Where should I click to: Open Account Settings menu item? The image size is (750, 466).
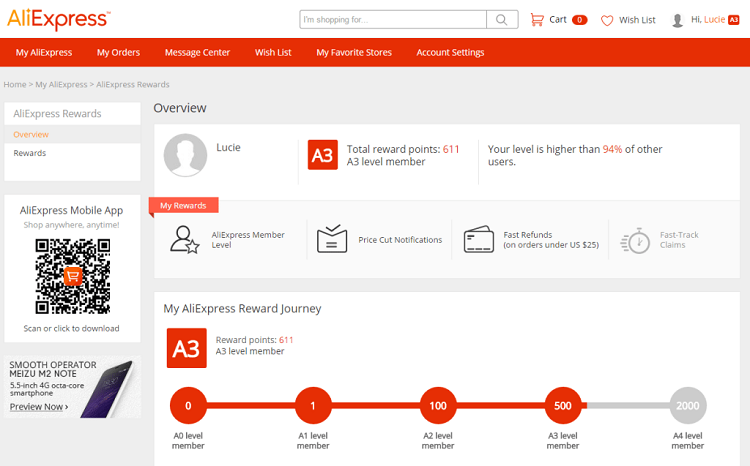pos(450,53)
